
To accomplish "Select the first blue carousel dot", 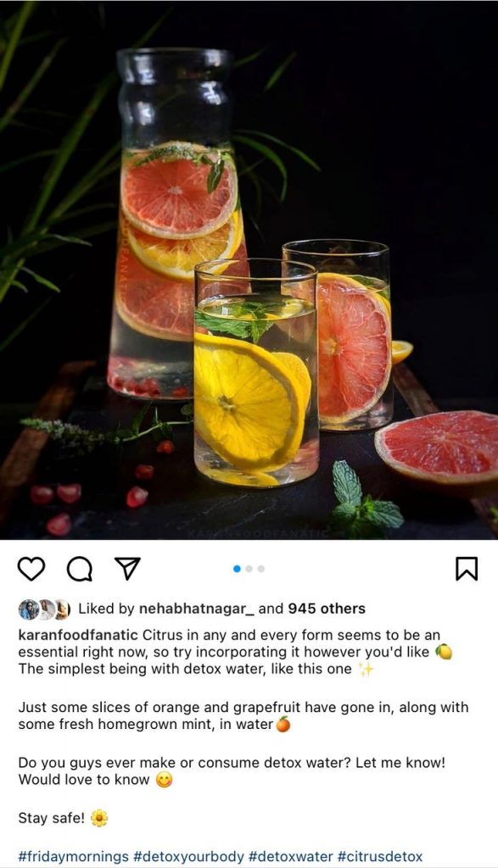I will (x=237, y=569).
